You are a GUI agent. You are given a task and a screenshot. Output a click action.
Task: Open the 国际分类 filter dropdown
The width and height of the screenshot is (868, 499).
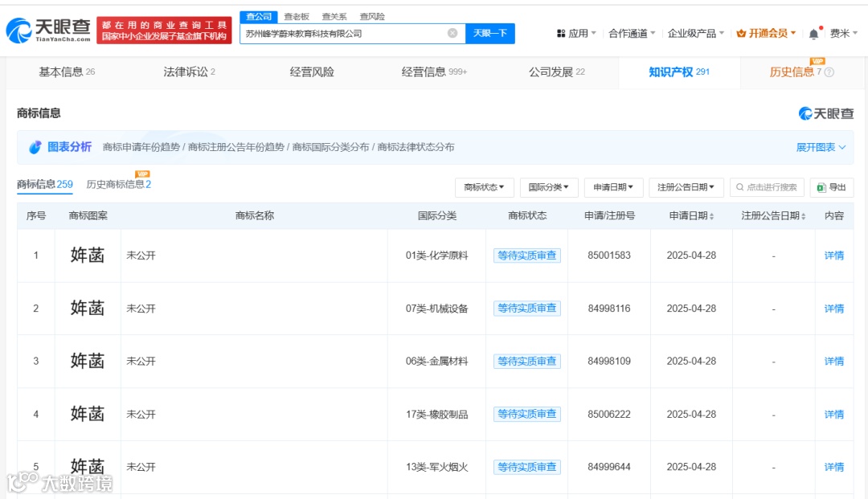pos(549,187)
